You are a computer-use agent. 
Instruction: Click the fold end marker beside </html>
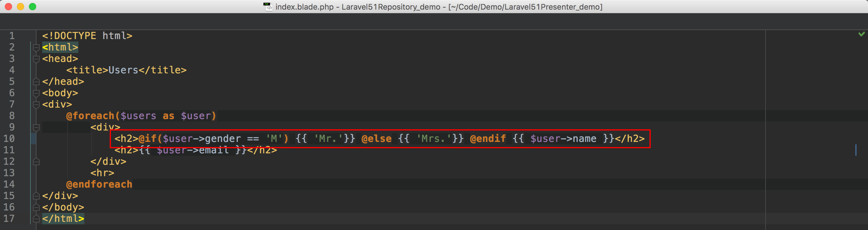pyautogui.click(x=36, y=219)
